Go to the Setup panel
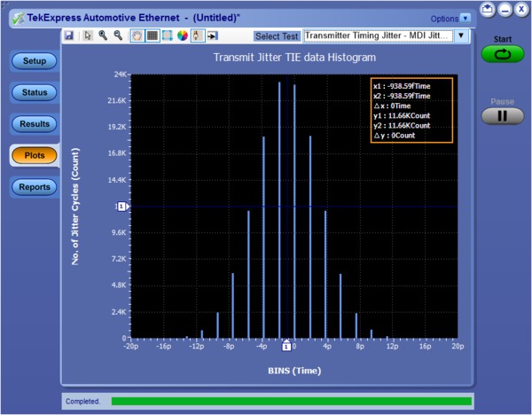 tap(35, 61)
